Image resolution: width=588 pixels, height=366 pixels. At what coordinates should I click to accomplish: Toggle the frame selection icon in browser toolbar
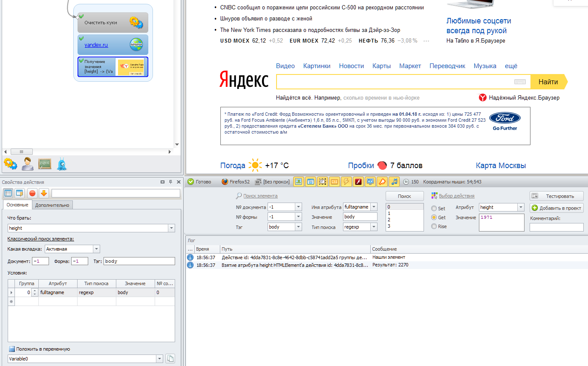tap(323, 182)
